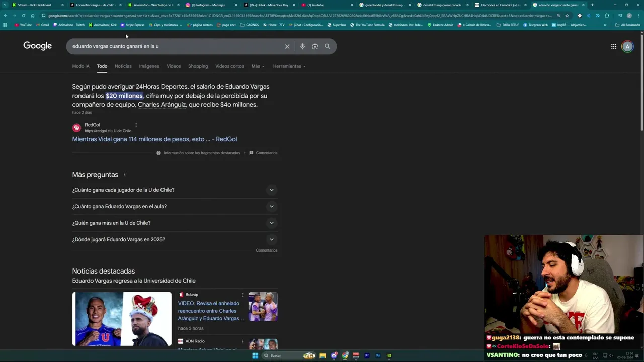Viewport: 644px width, 362px height.
Task: Open Bolavip news item options
Action: click(243, 295)
